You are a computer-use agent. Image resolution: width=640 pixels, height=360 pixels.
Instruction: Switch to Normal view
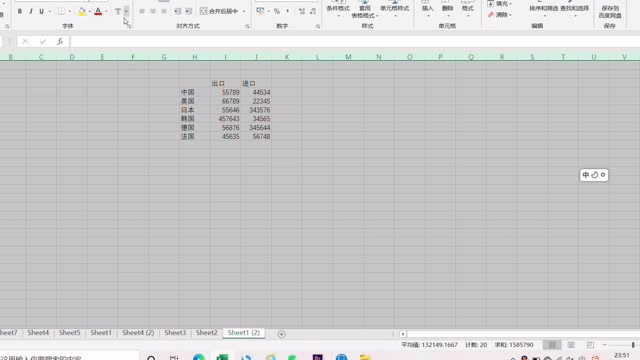click(x=552, y=345)
